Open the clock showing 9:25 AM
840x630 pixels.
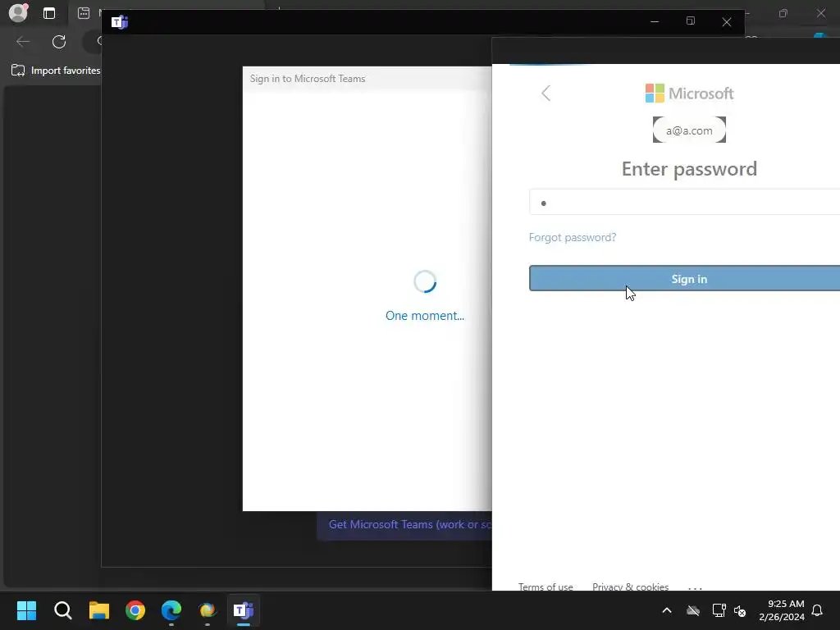[782, 610]
